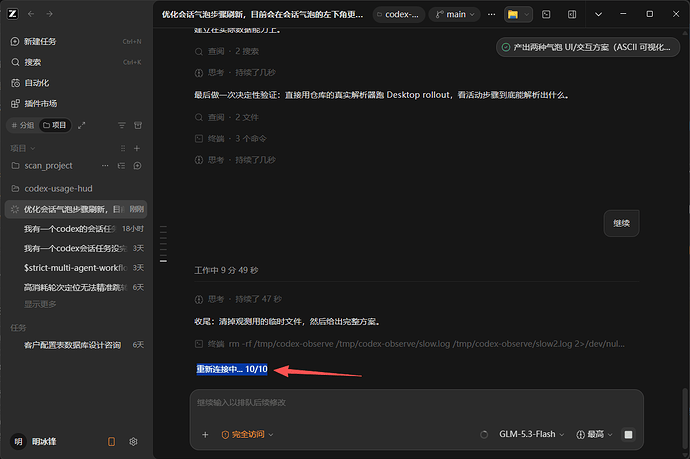Start new chat in scan_project

[137, 166]
